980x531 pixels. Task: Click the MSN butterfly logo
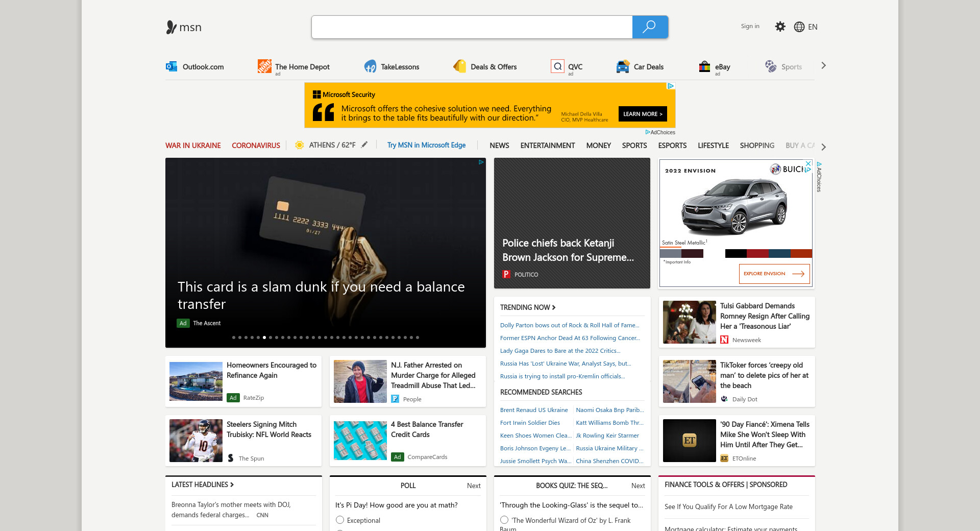click(x=171, y=27)
